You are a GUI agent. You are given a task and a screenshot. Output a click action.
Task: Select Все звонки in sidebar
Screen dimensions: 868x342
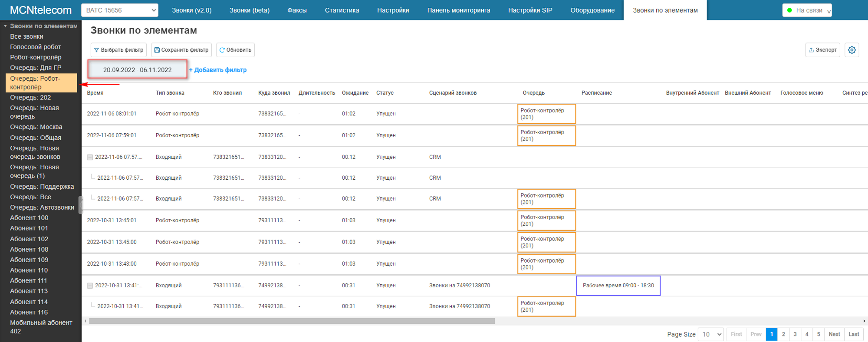click(x=27, y=36)
